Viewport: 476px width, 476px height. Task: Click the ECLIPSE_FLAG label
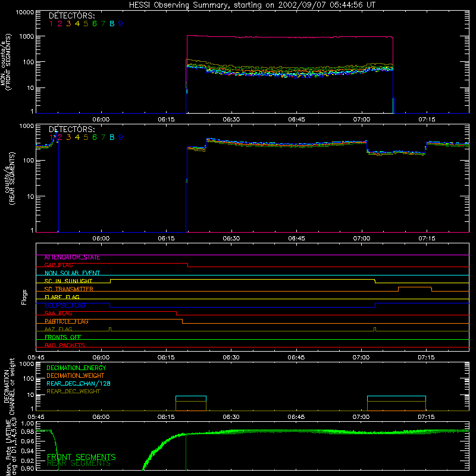point(65,305)
